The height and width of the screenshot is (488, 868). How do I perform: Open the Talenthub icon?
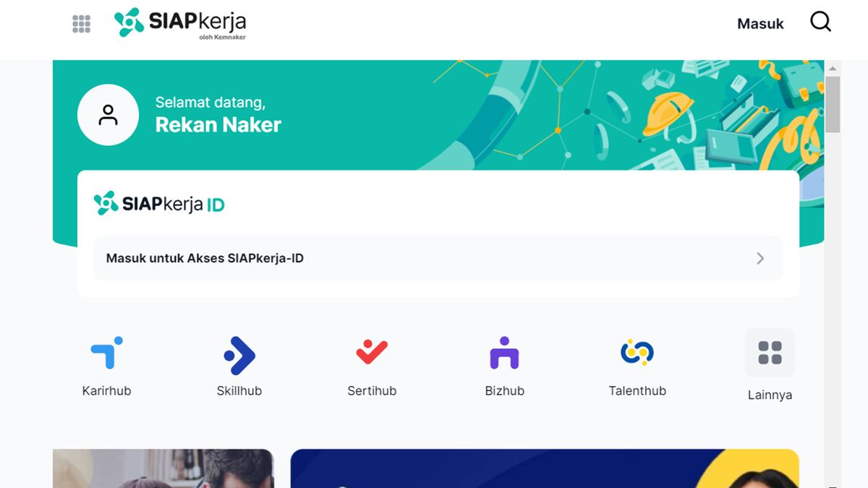(x=637, y=352)
